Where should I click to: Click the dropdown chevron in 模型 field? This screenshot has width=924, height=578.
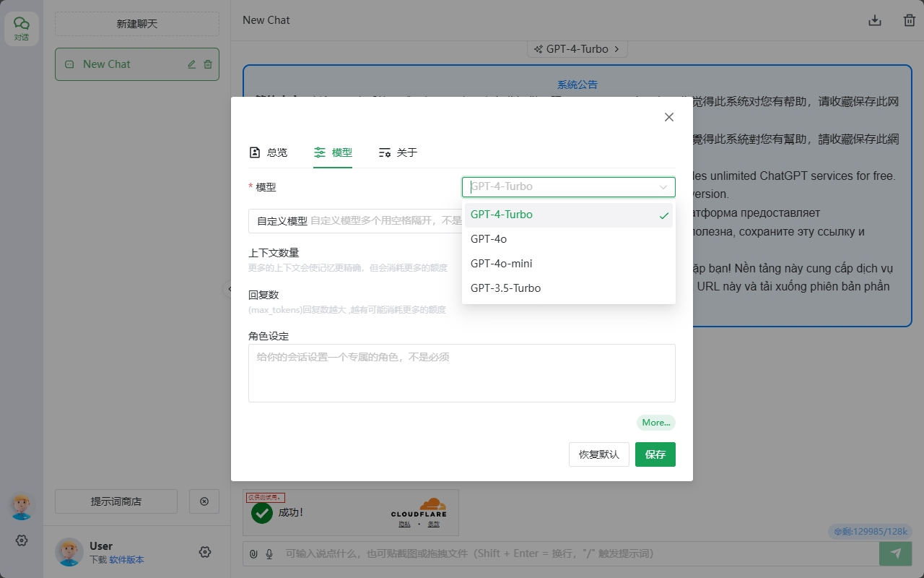(x=663, y=187)
